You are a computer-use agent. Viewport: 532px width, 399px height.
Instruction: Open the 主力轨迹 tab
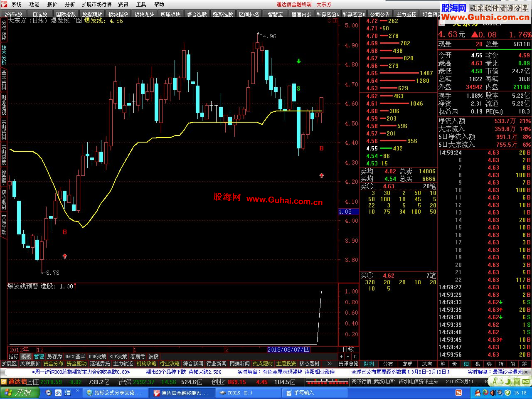point(123,364)
